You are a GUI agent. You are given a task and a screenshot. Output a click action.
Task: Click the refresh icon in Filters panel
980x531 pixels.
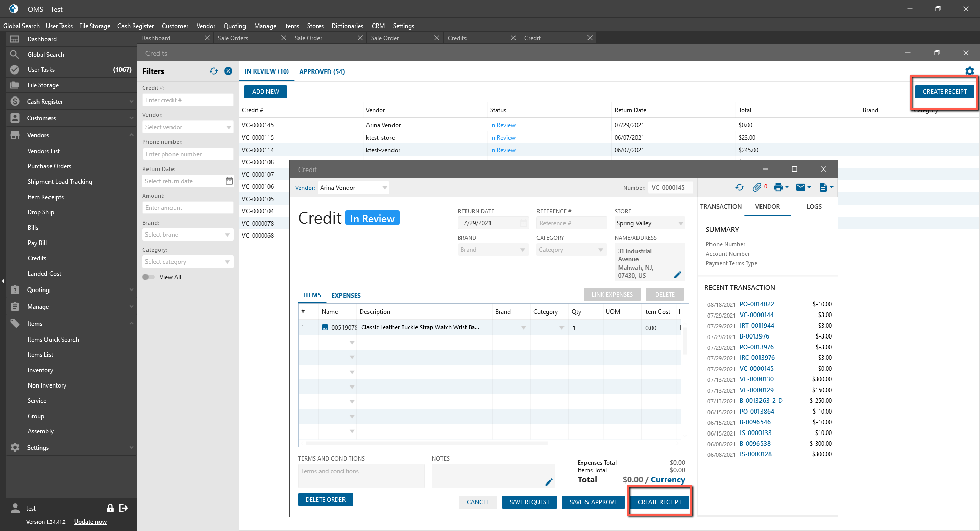[x=214, y=71]
